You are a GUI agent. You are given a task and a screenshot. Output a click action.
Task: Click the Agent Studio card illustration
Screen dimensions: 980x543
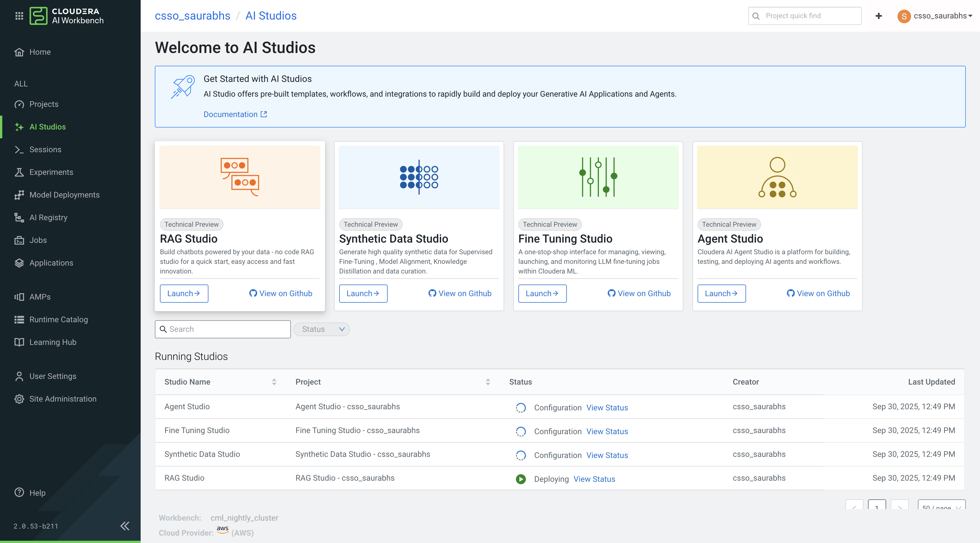click(x=777, y=177)
